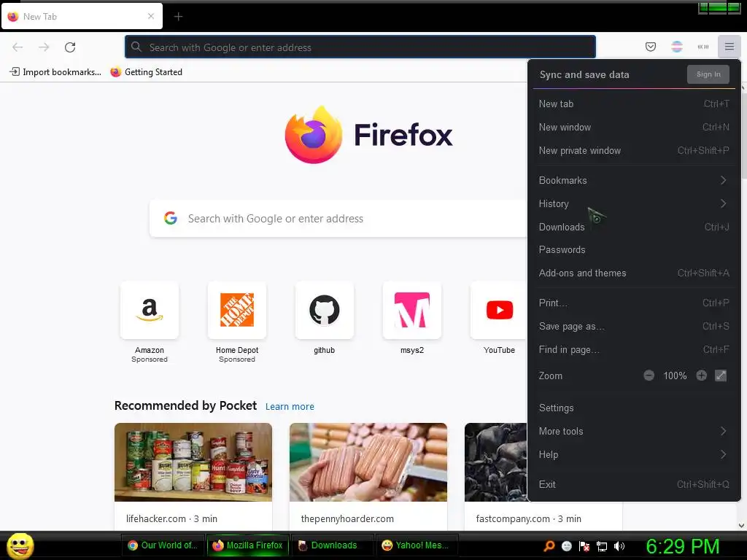Open the striped account icon in toolbar
Screen dimensions: 747x560
[676, 47]
